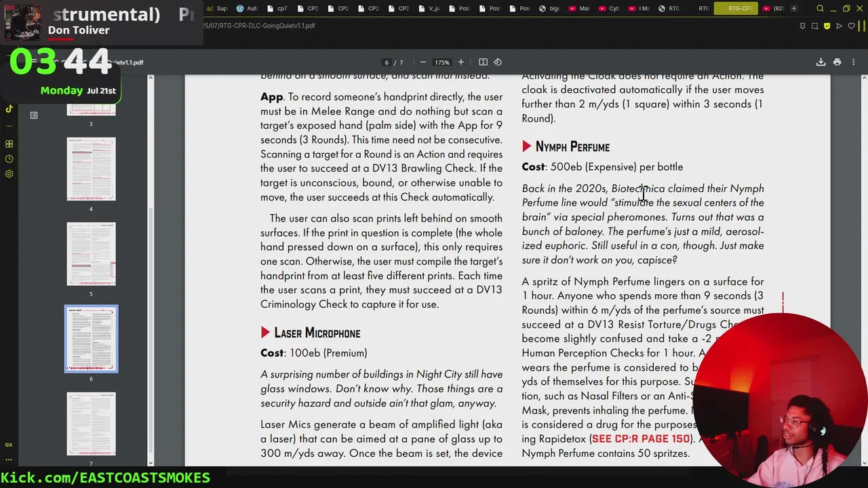Click the send/flow arrow icon in address bar

839,26
